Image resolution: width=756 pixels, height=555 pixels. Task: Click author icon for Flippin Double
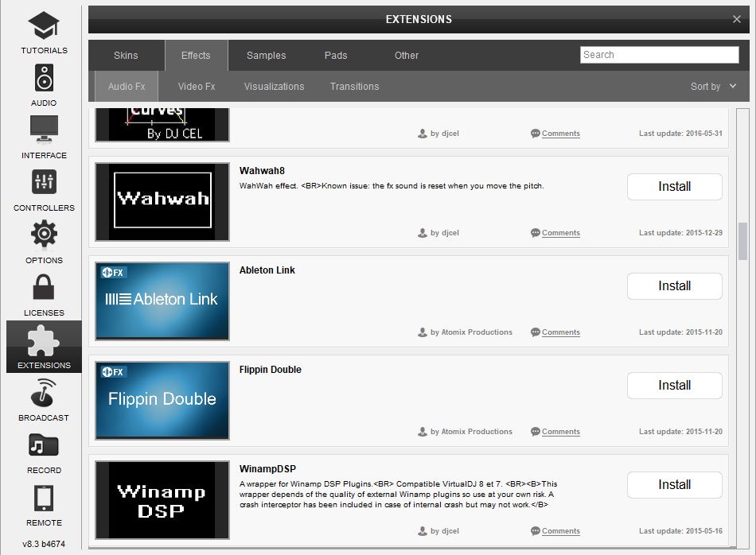click(423, 431)
